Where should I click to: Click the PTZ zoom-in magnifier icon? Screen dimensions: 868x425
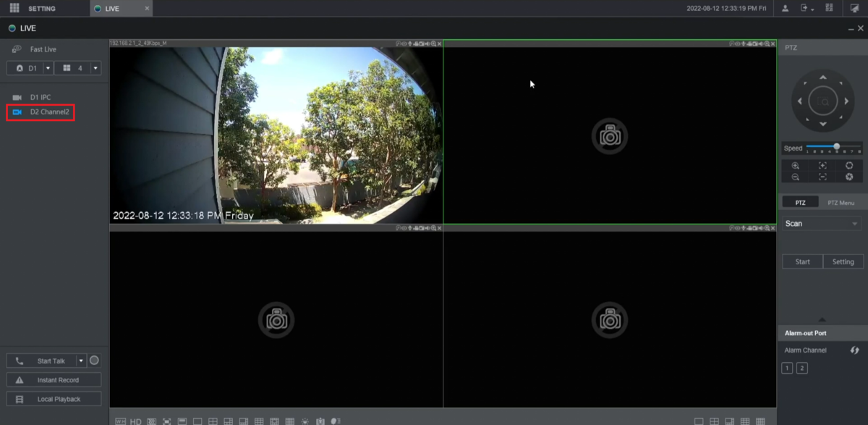[794, 166]
